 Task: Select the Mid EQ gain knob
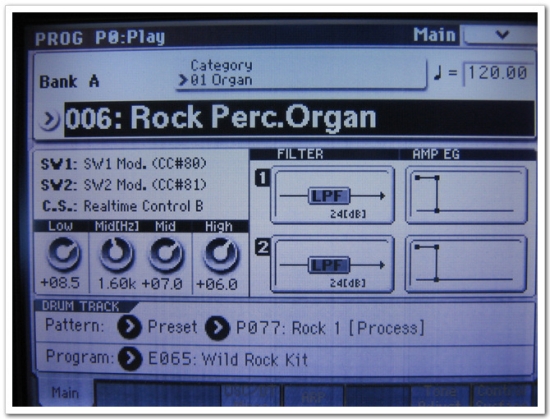[x=166, y=254]
